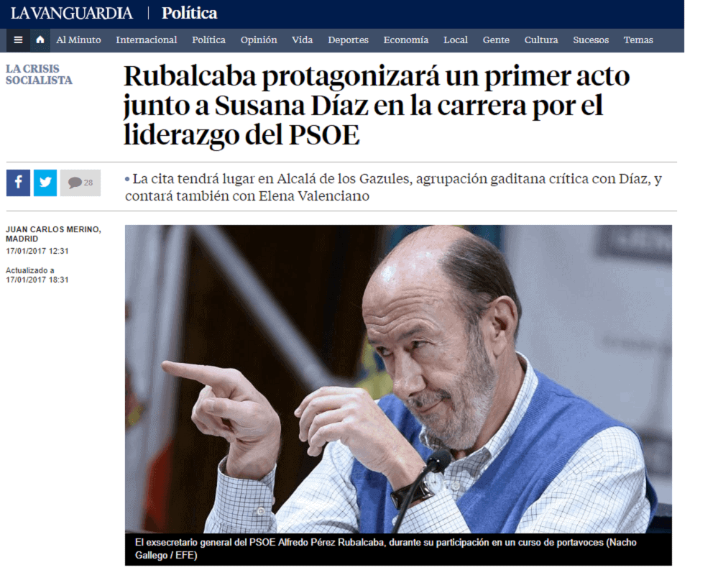Screen dimensions: 718x588
Task: Go to home via house icon
Action: pyautogui.click(x=40, y=40)
